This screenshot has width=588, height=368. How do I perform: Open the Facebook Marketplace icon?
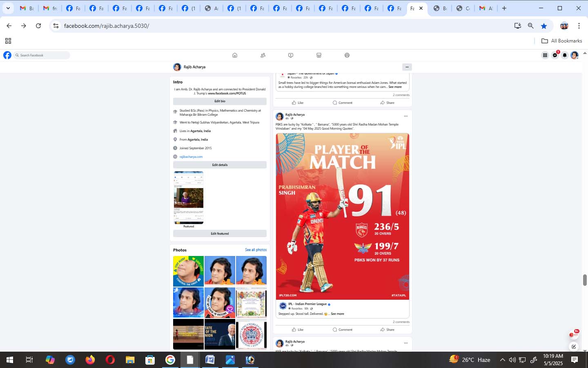click(x=319, y=55)
